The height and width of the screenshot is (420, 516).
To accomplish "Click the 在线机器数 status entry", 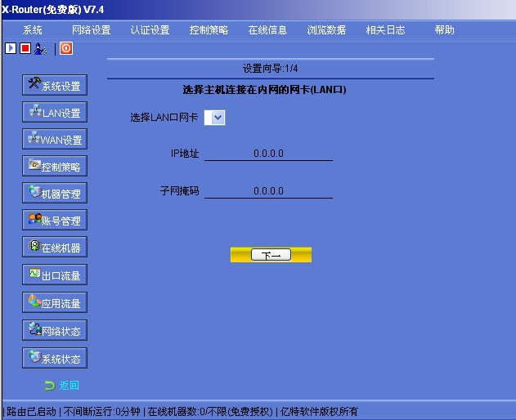I will click(x=210, y=412).
